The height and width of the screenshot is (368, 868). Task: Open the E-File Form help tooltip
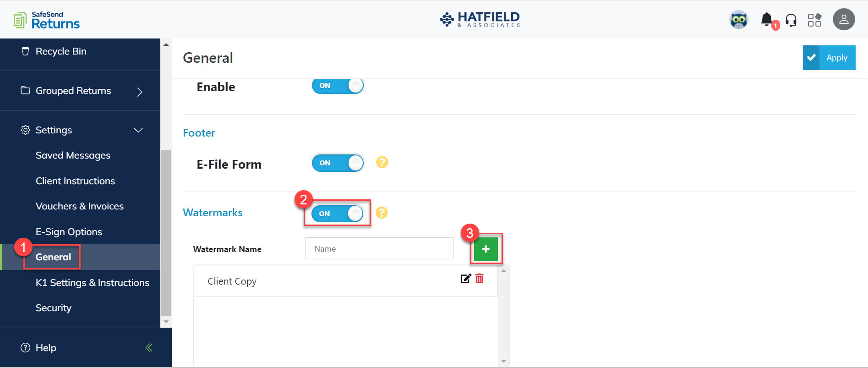(x=382, y=162)
